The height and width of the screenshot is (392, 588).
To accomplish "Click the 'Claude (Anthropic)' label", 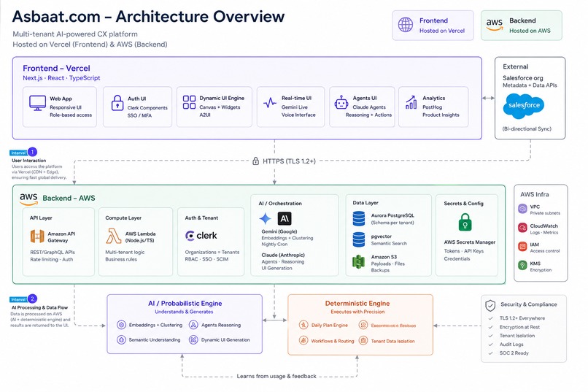I will pyautogui.click(x=283, y=255).
